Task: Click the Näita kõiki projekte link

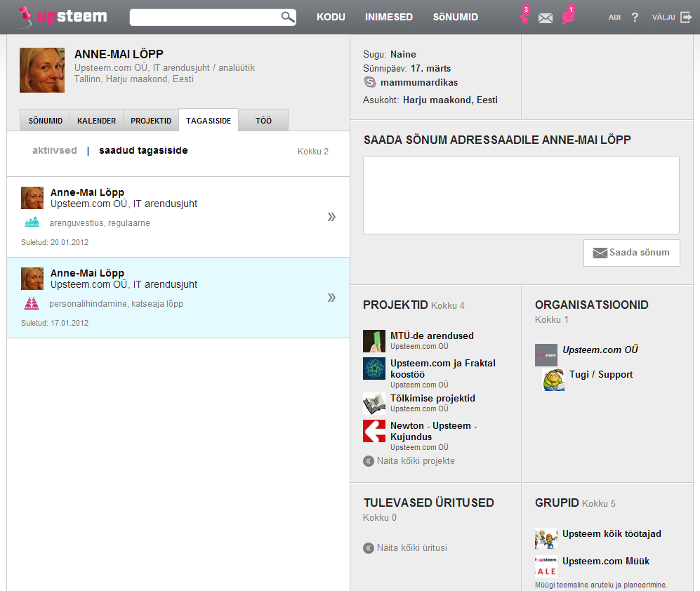Action: 416,461
